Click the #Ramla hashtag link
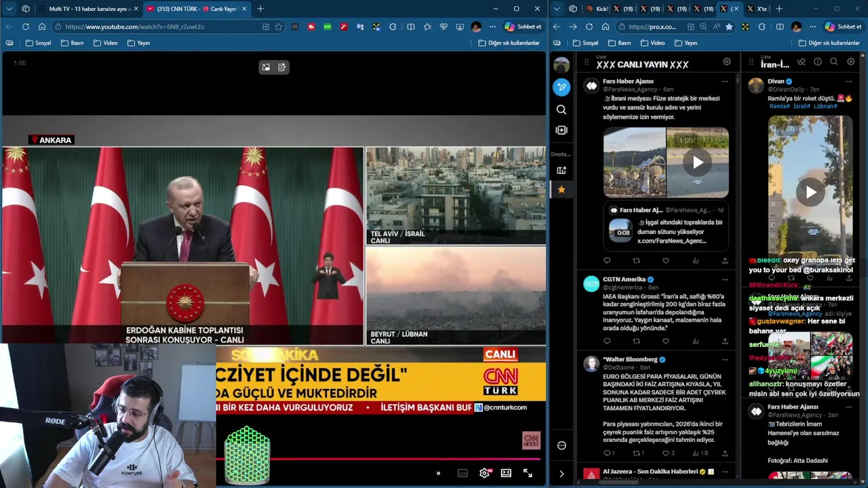Screen dimensions: 868x488 click(x=779, y=106)
